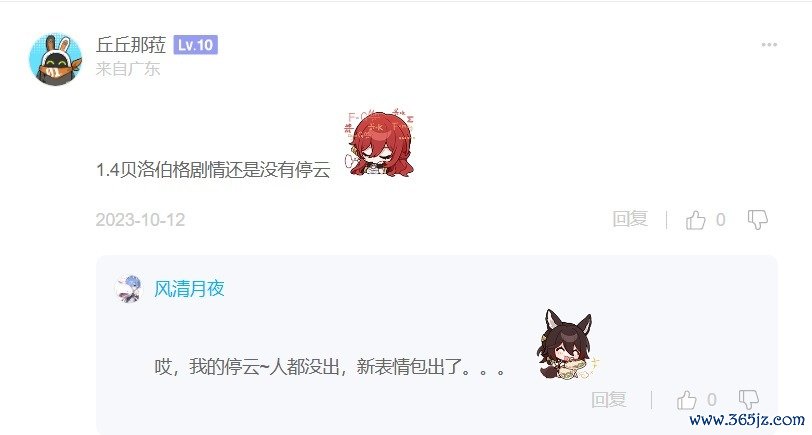Reply to 风清月夜's comment via 回复
Image resolution: width=812 pixels, height=435 pixels.
tap(608, 400)
